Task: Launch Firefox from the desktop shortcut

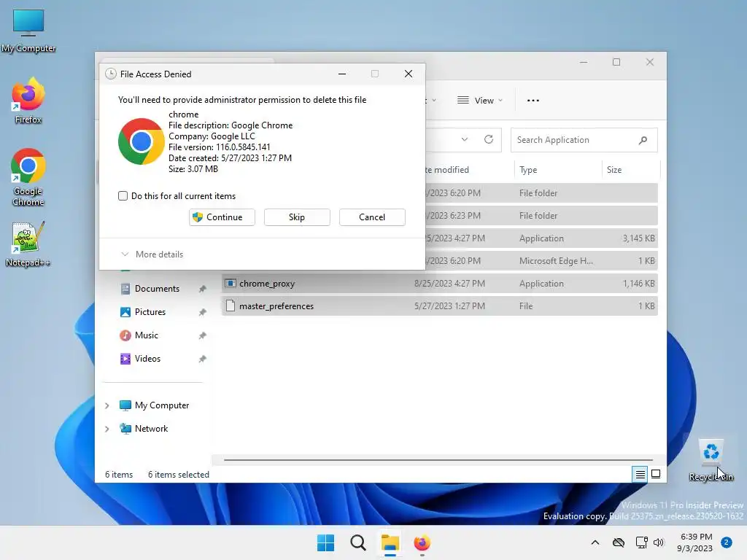Action: coord(28,101)
